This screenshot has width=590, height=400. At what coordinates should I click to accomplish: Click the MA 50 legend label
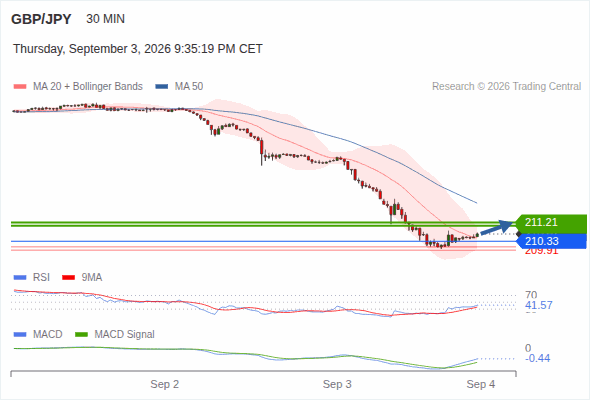[x=189, y=87]
